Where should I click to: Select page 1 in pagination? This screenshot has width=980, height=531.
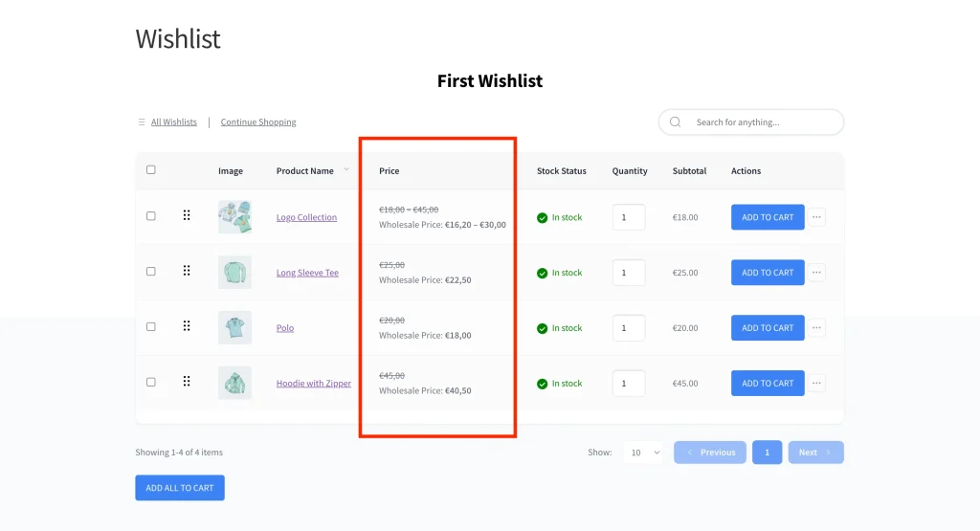767,453
